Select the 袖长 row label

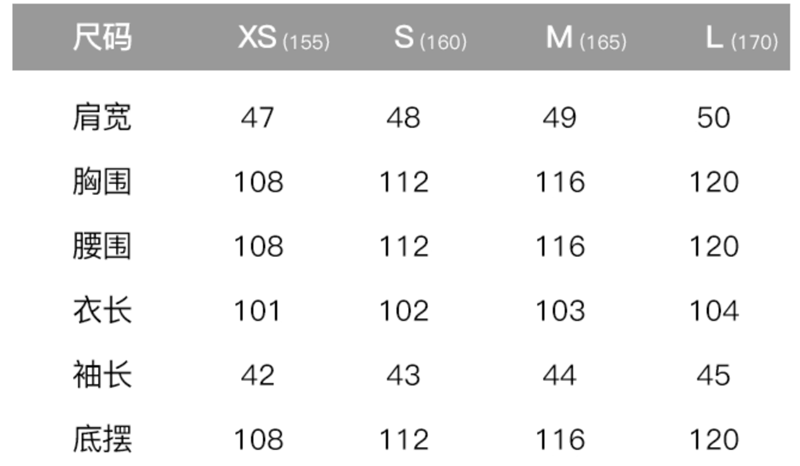click(x=102, y=375)
